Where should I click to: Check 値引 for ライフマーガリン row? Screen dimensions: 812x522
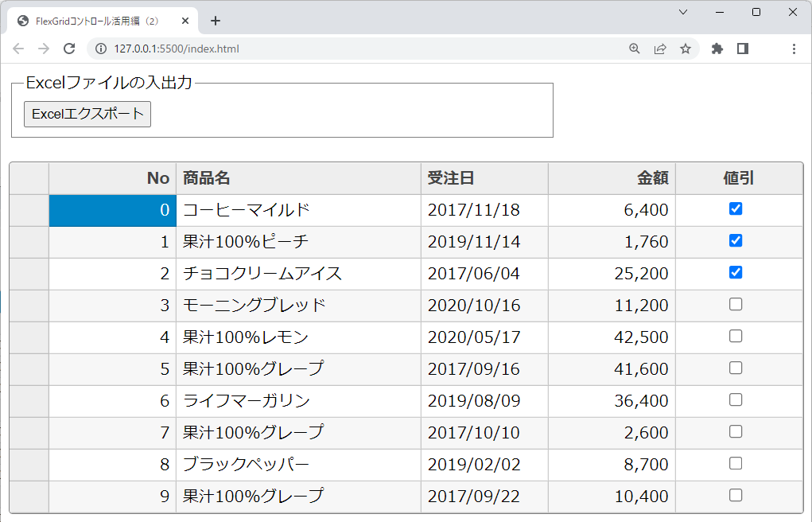(736, 399)
